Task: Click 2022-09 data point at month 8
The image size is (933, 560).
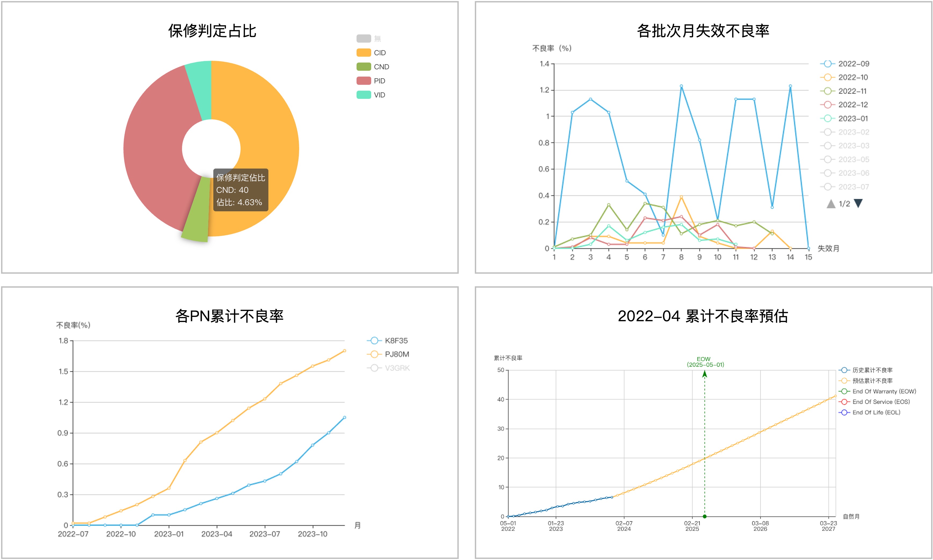Action: pos(681,86)
